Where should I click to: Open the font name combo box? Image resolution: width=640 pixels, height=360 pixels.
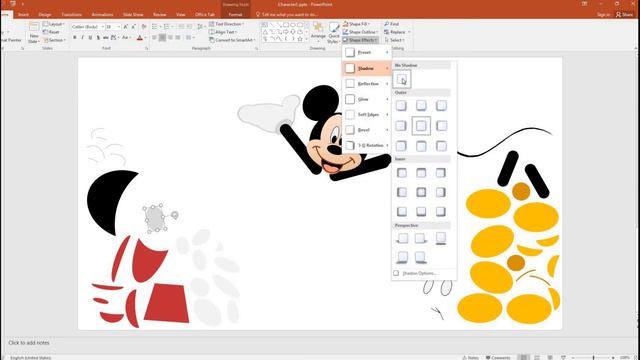click(x=88, y=27)
